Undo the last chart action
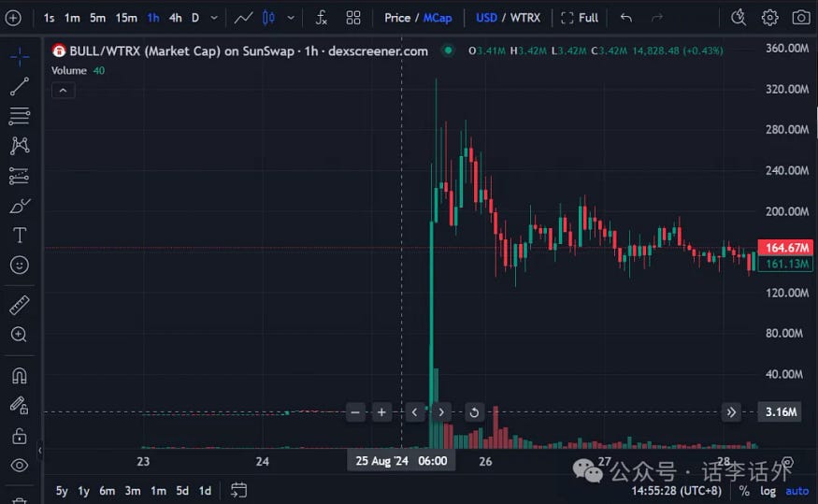 click(x=626, y=18)
